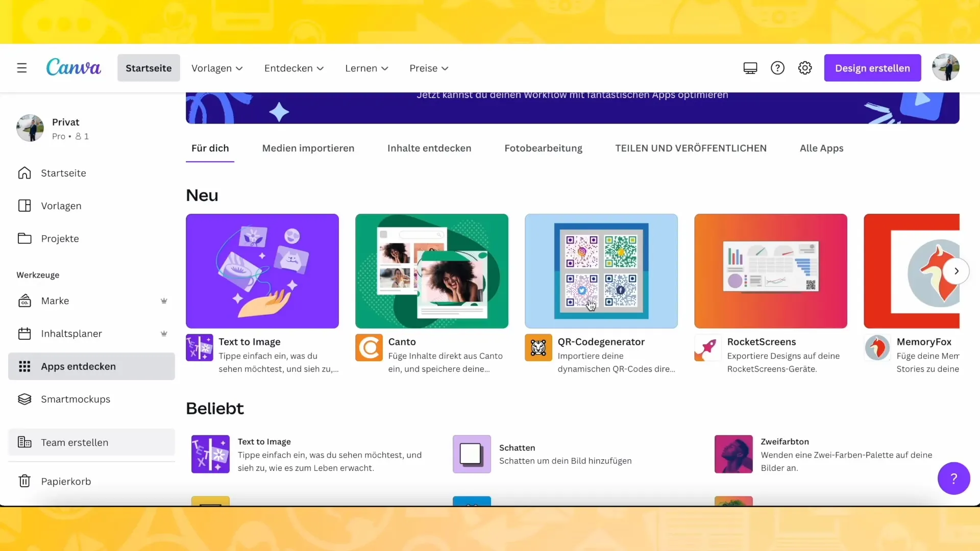980x551 pixels.
Task: Click the crown icon beside Inhaltsplaner
Action: tap(164, 333)
